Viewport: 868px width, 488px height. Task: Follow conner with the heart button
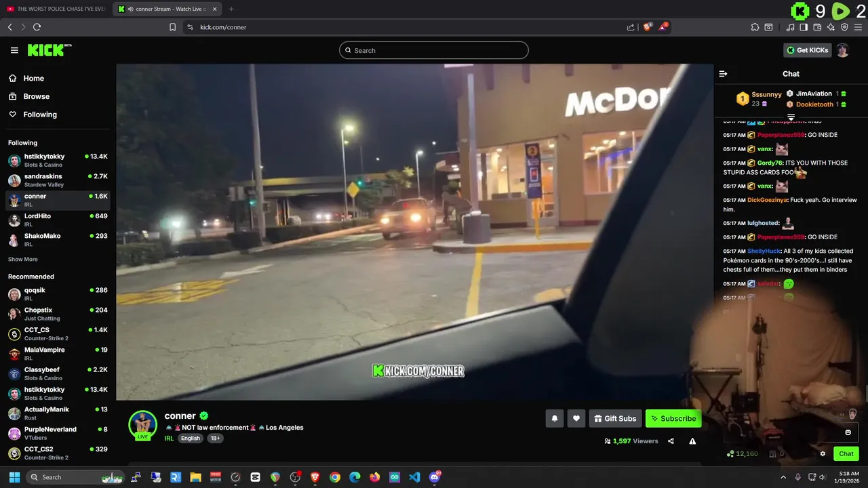point(576,419)
